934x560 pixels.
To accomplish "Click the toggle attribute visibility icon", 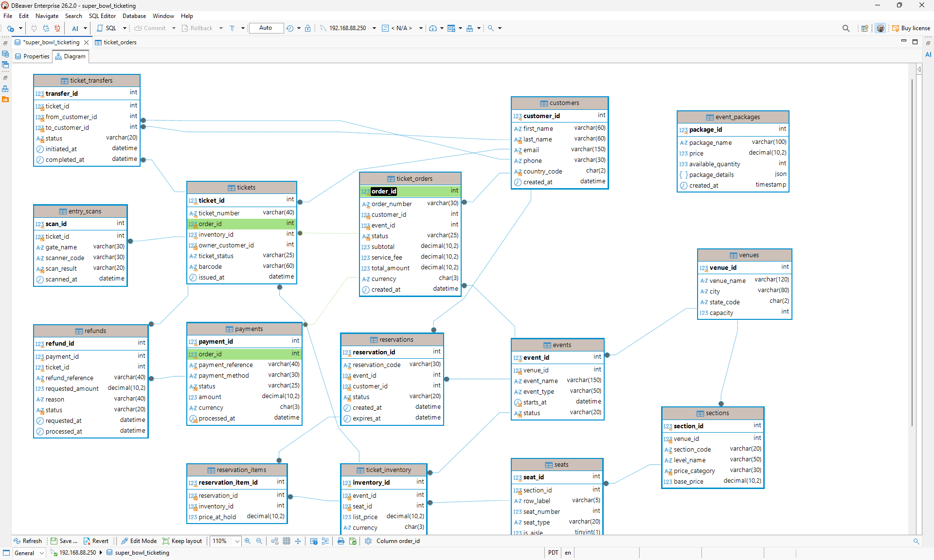I will point(325,541).
